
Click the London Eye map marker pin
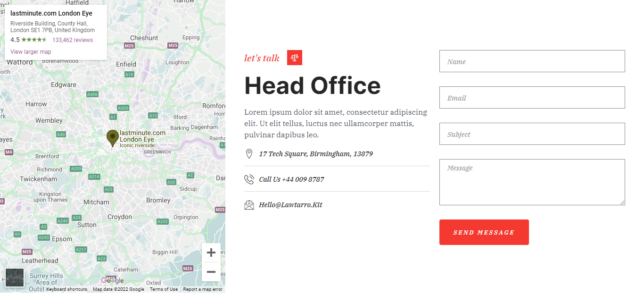click(x=112, y=138)
